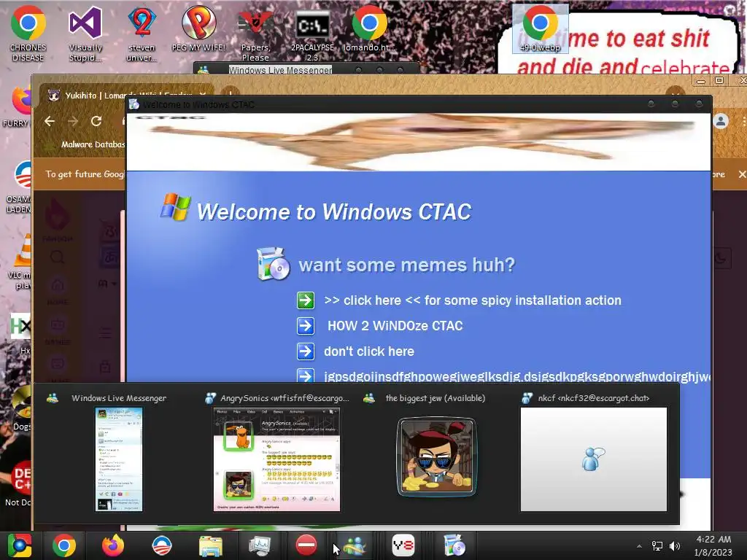
Task: Select the Windows Live Messenger preview thumbnail
Action: 119,459
